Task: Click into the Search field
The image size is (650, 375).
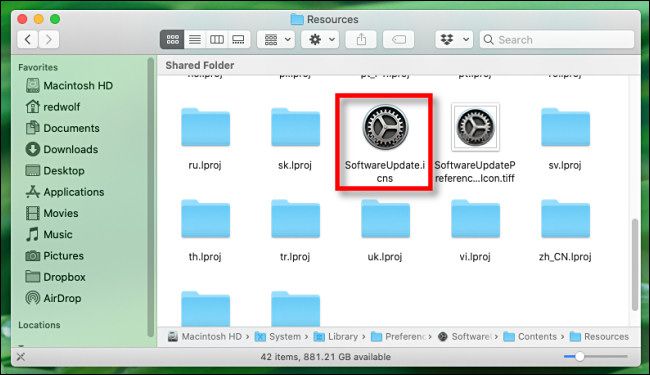Action: [x=557, y=40]
